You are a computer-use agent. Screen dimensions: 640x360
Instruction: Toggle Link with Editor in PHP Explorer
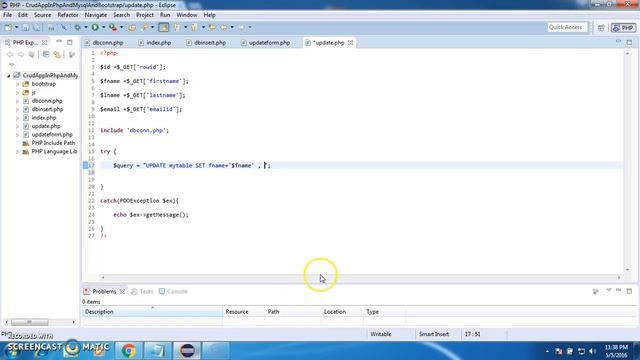click(x=57, y=55)
